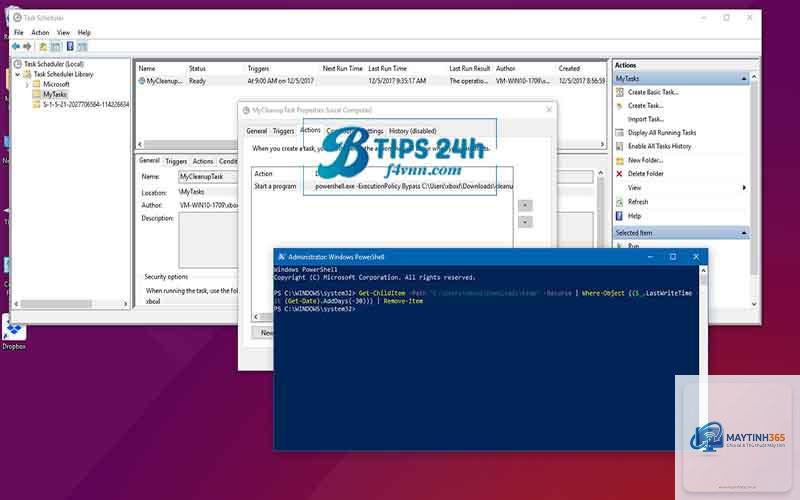Open the View submenu arrow
This screenshot has width=800, height=500.
[744, 188]
